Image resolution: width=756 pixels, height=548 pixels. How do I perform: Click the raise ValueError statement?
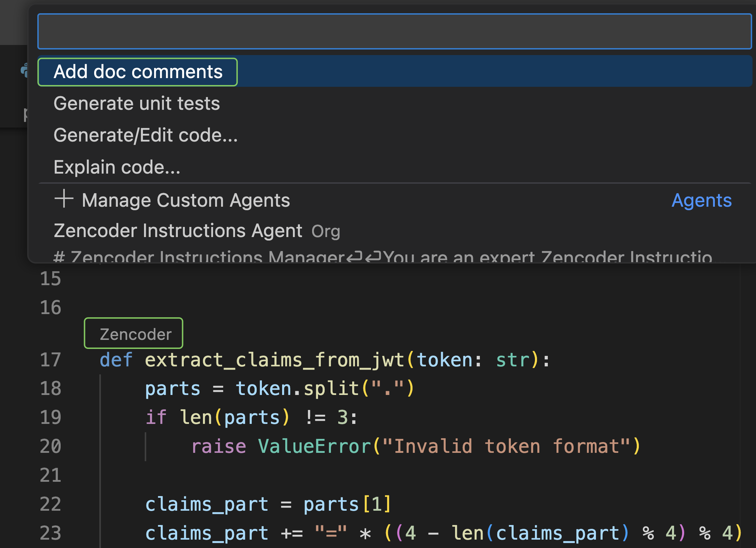[416, 446]
